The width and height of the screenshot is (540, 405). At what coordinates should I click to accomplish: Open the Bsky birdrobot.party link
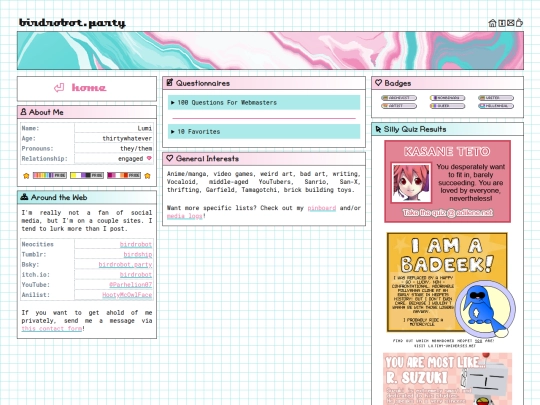(x=125, y=264)
